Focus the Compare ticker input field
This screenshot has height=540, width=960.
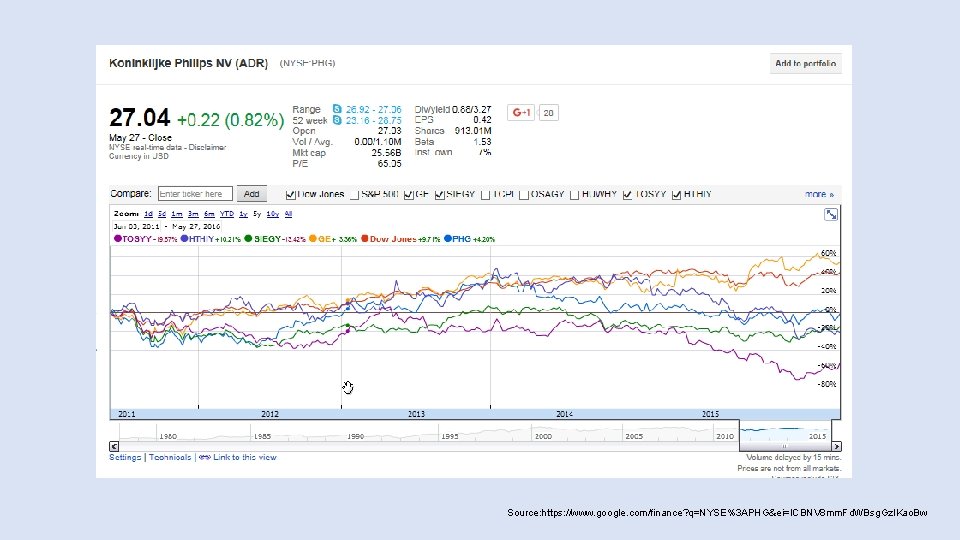pos(195,194)
